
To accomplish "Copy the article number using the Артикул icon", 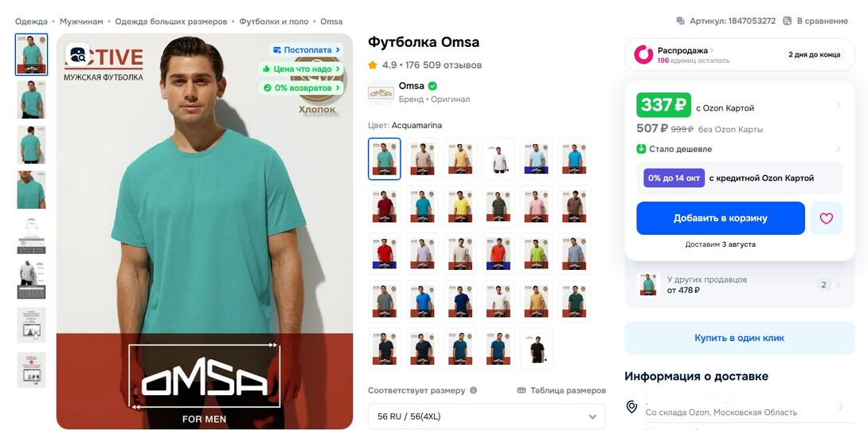I will pyautogui.click(x=680, y=21).
